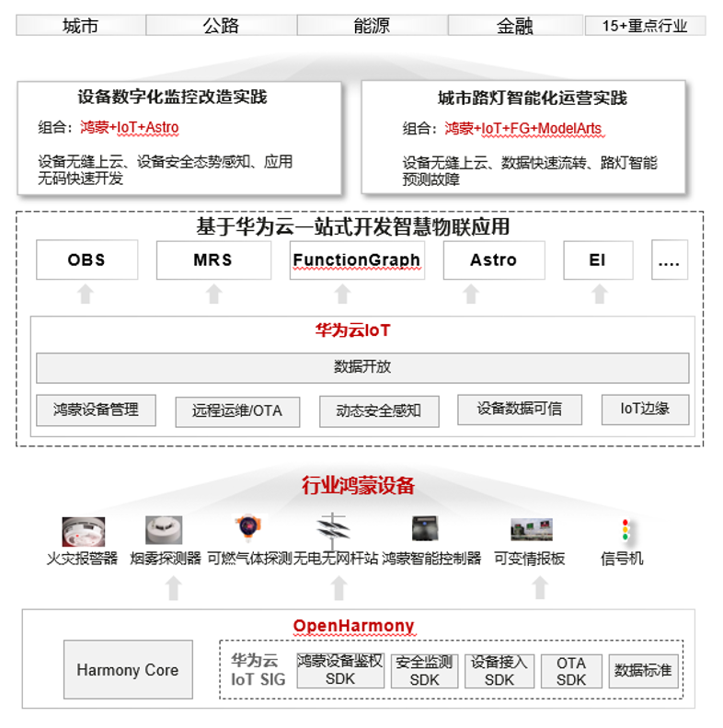Click the 火灾报警器 label
Image resolution: width=723 pixels, height=728 pixels.
point(82,559)
